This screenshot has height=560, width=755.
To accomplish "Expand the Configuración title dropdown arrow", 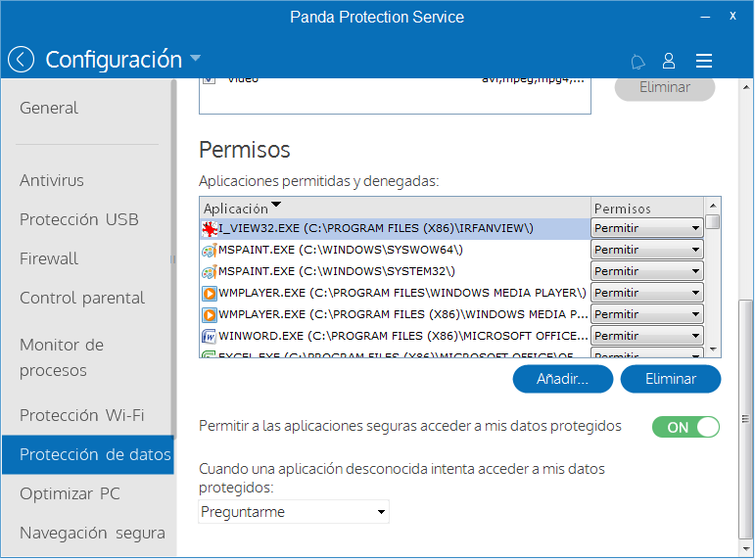I will [x=195, y=59].
